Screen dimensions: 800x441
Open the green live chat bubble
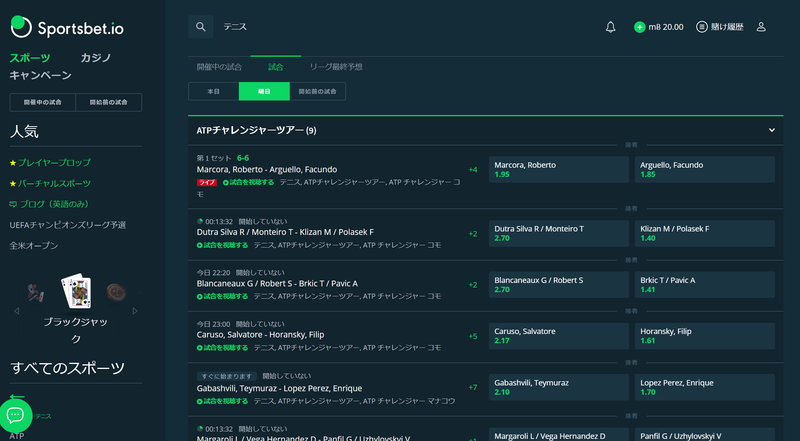tap(19, 414)
